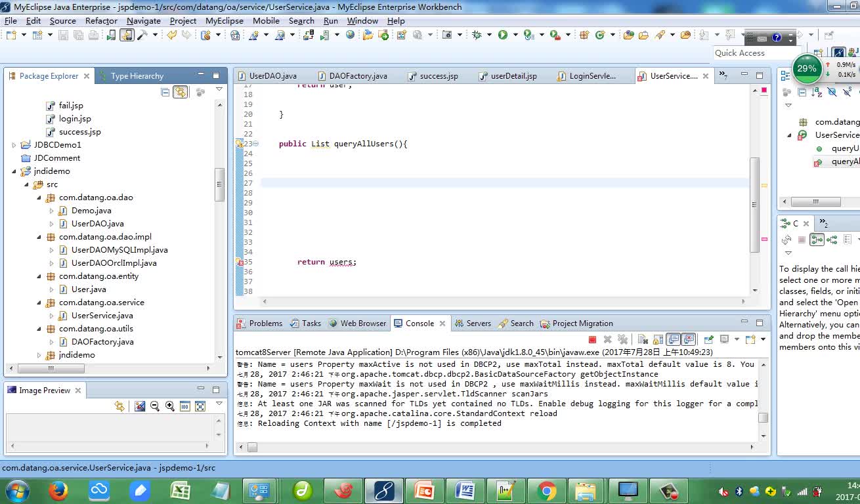Click the Sort alphabetically icon in Outline
The height and width of the screenshot is (504, 860).
[x=817, y=93]
